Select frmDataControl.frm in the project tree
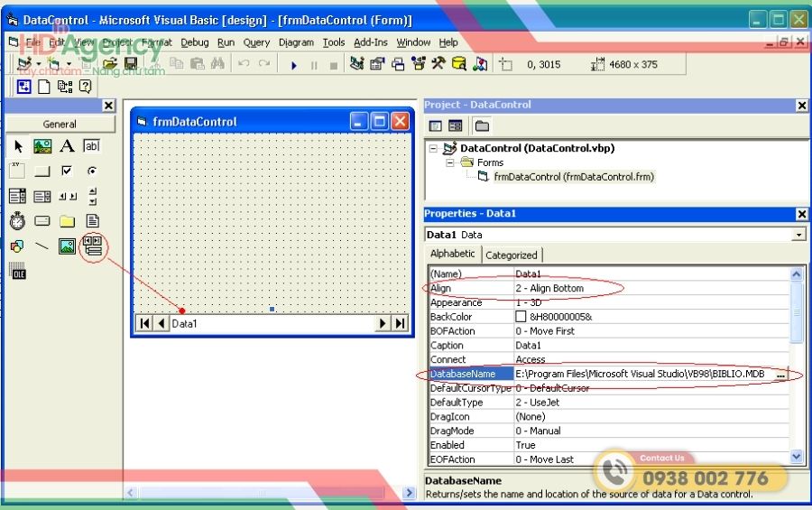The height and width of the screenshot is (510, 812). (574, 177)
